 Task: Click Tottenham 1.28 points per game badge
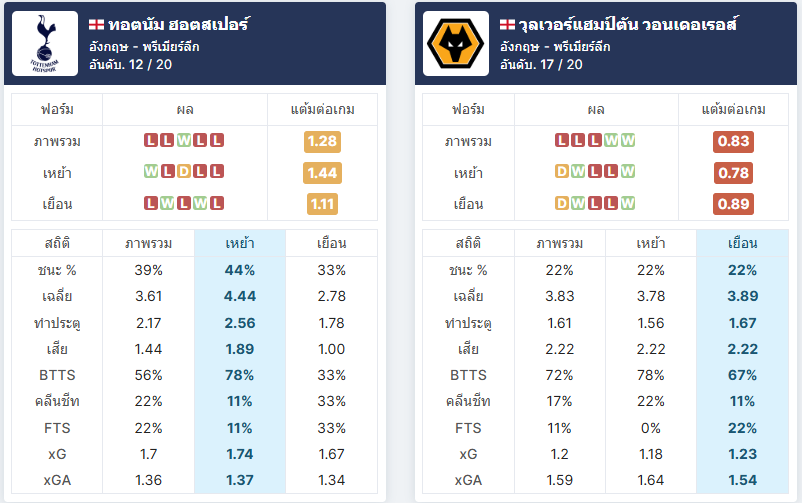click(322, 141)
